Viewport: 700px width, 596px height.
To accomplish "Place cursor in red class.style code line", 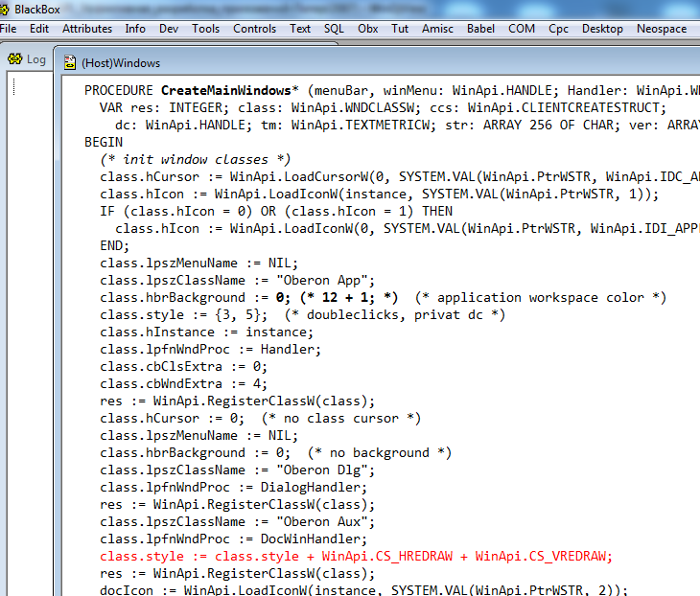I will click(x=355, y=557).
